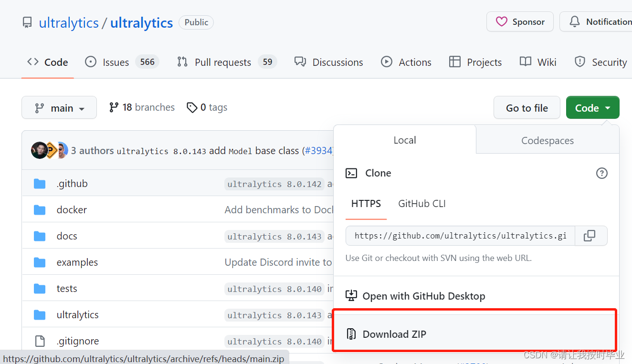Click the Clone help question icon
The width and height of the screenshot is (632, 364).
(602, 173)
